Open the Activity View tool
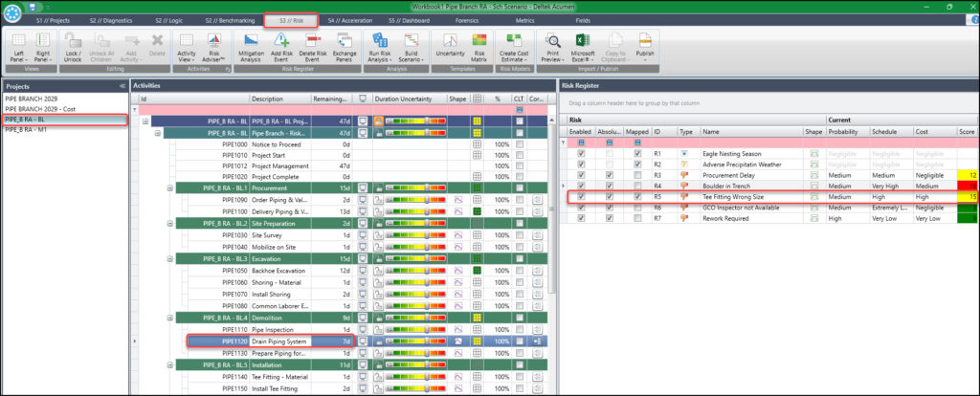The height and width of the screenshot is (396, 980). coord(187,46)
